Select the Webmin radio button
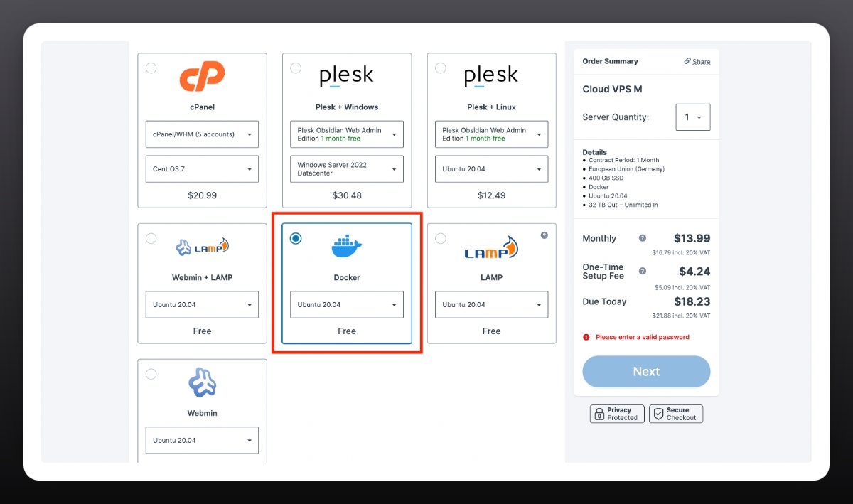This screenshot has width=853, height=504. click(x=151, y=374)
